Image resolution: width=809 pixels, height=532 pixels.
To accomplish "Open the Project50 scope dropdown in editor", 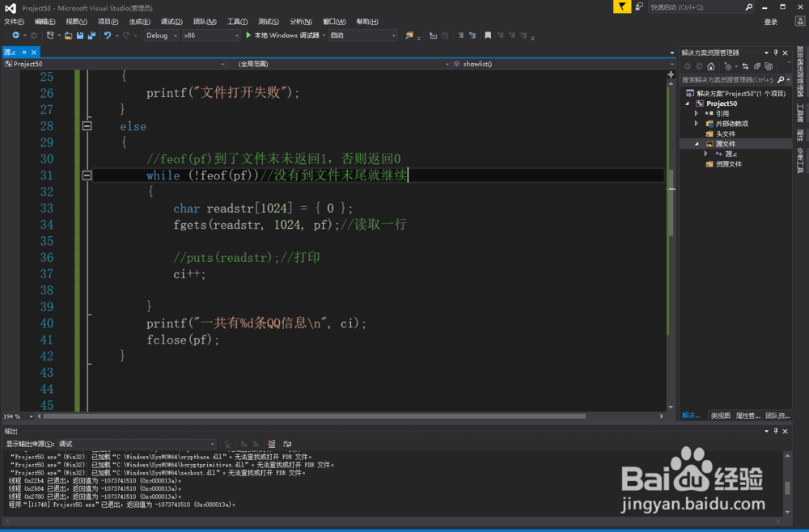I will coord(115,64).
